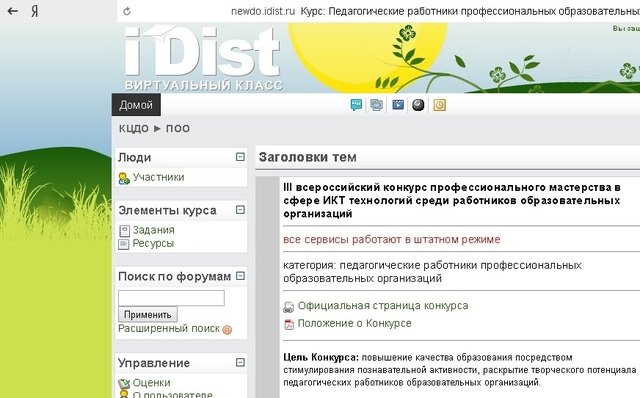Viewport: 640px width, 398px height.
Task: Open the overlapping chat windows icon
Action: tap(376, 105)
